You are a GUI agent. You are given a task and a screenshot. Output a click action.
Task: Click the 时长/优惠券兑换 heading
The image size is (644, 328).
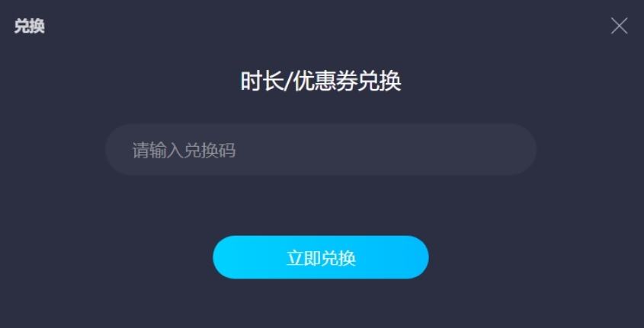pyautogui.click(x=321, y=81)
